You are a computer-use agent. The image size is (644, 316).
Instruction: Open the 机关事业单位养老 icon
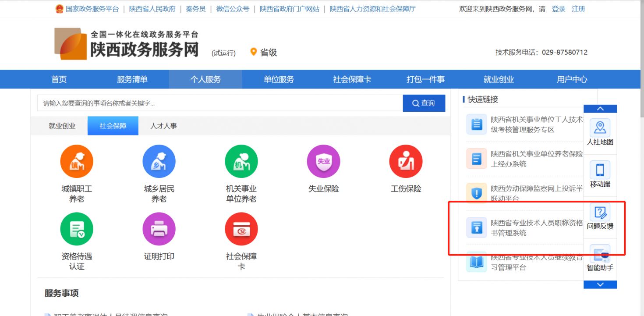(241, 161)
